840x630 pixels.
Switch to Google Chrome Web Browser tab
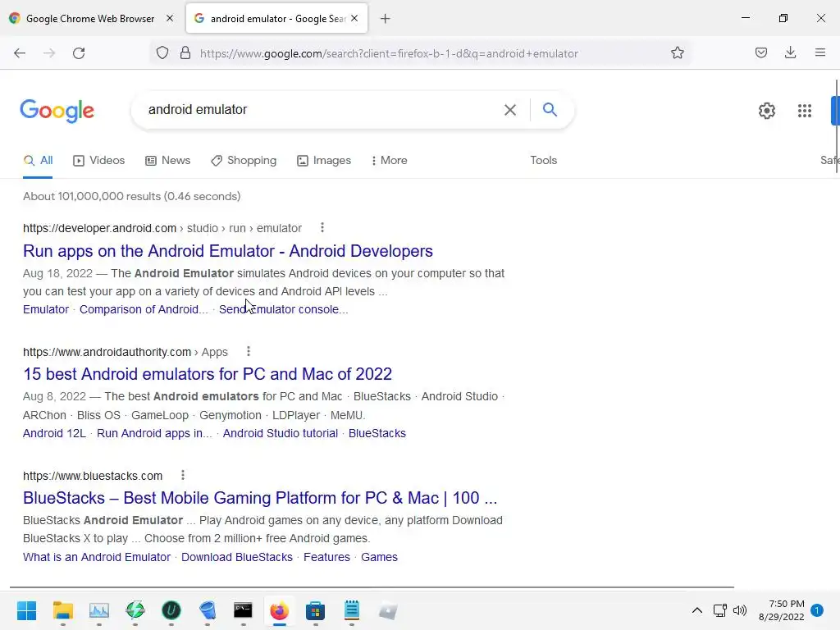click(90, 18)
